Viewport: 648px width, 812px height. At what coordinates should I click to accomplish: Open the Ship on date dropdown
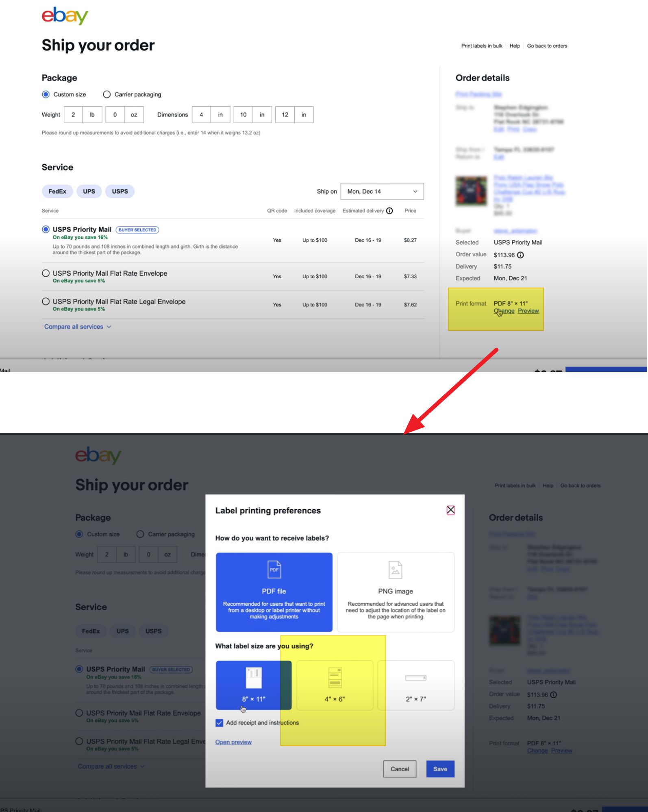click(382, 191)
